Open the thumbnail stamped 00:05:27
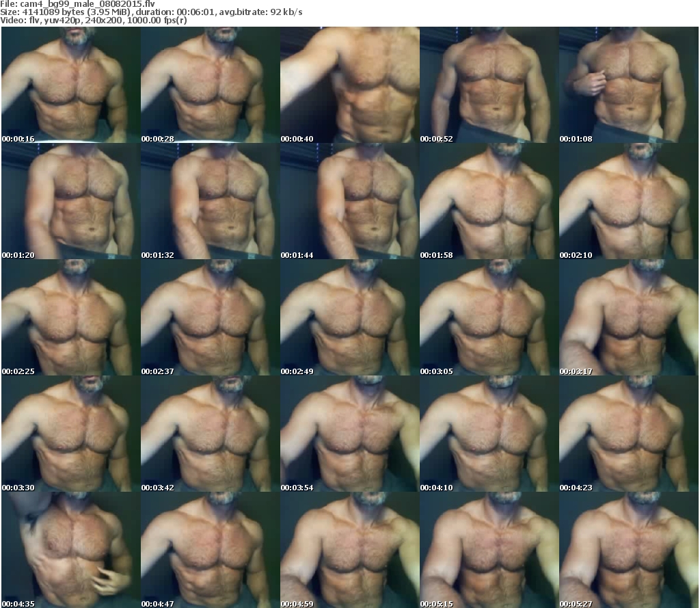 (x=629, y=549)
